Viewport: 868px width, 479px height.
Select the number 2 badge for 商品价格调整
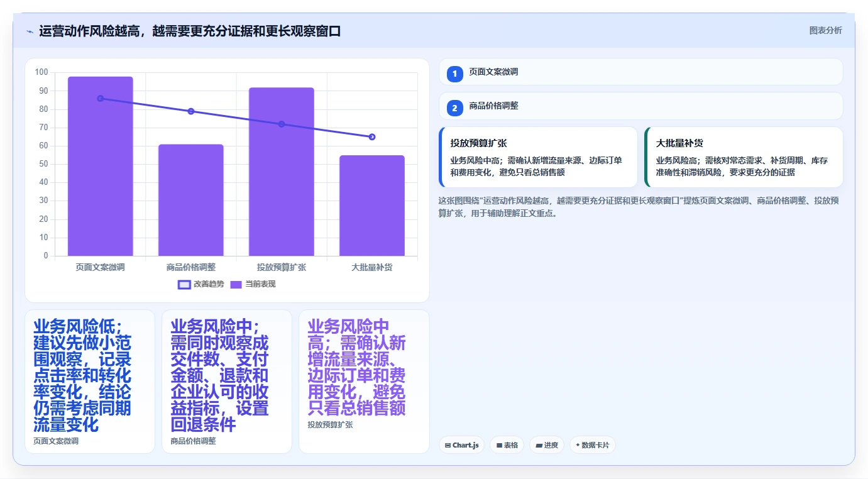point(454,107)
